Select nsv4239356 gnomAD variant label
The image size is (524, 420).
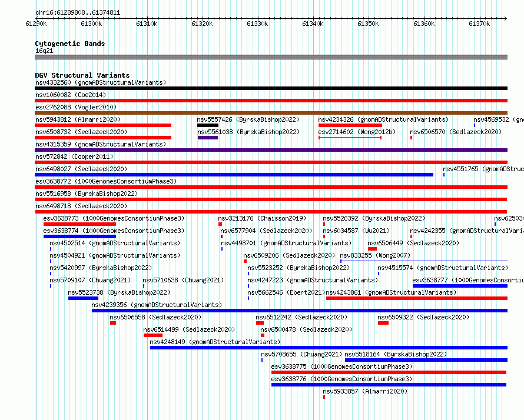[157, 305]
